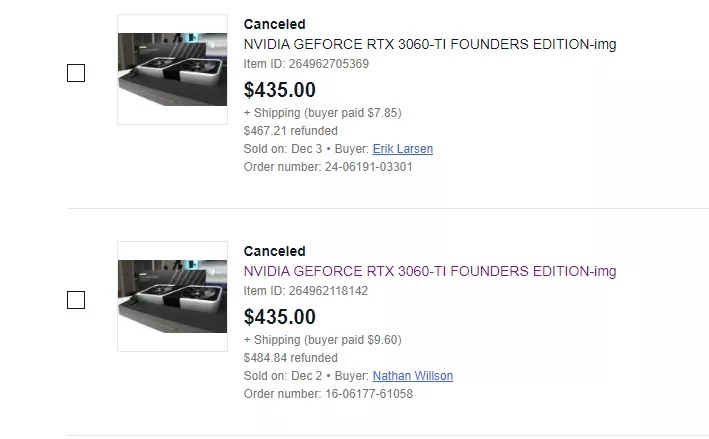Open purple RTX 3060-TI listing title sold Dec 2
The image size is (709, 439).
(x=430, y=271)
